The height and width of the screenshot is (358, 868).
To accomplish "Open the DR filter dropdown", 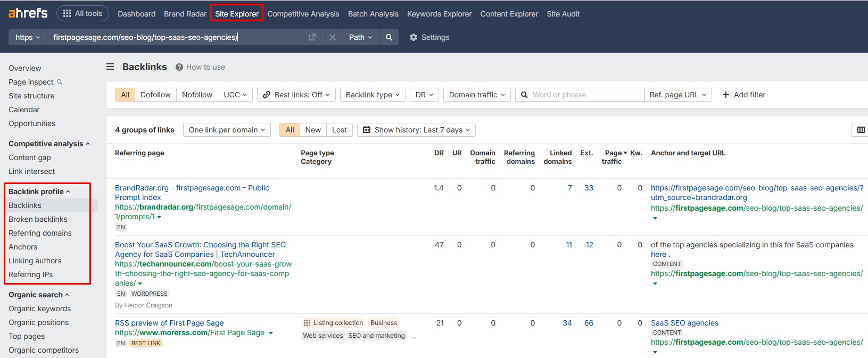I will (x=424, y=95).
